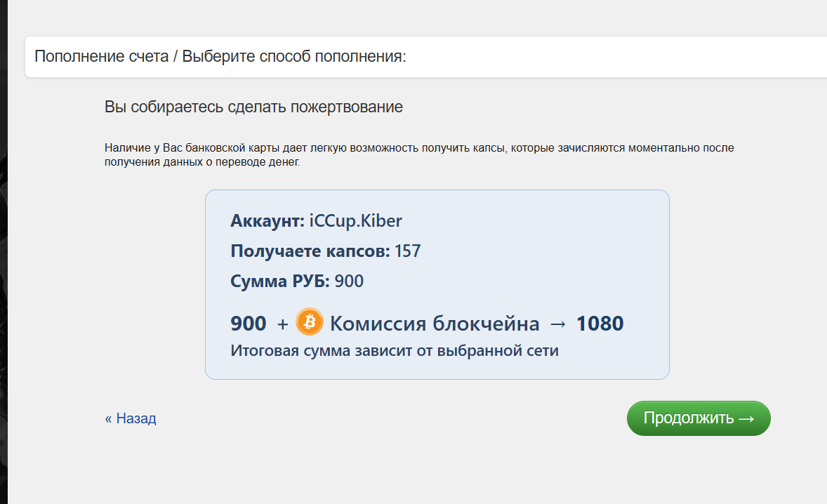The width and height of the screenshot is (827, 504).
Task: Click the dark background strip at left edge
Action: [4, 252]
